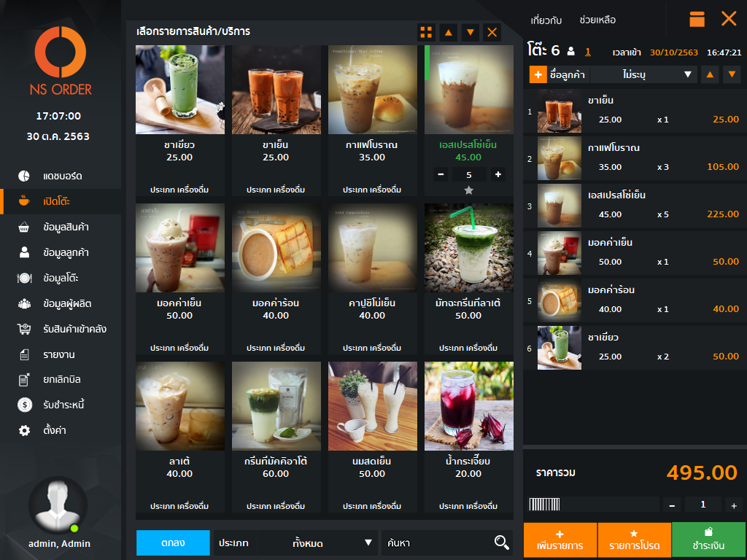Select the ชาเย็น product card
This screenshot has width=747, height=560.
(276, 120)
